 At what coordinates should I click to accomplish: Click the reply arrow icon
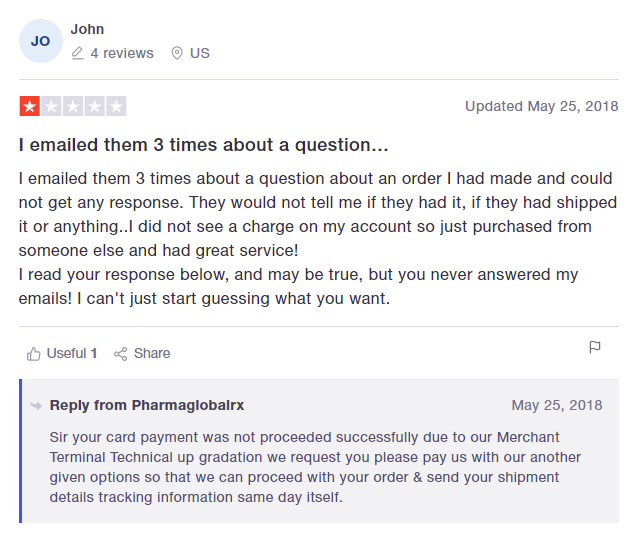pyautogui.click(x=36, y=405)
